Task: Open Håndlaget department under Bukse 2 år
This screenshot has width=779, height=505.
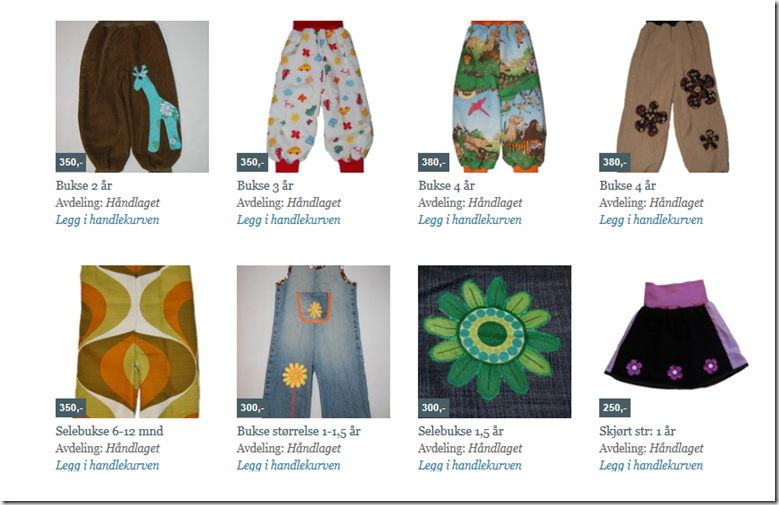Action: click(133, 203)
